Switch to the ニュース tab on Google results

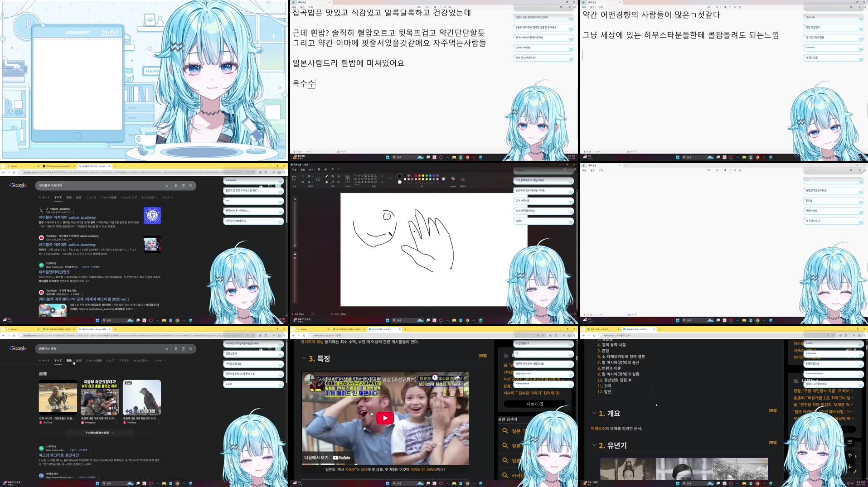coord(91,198)
